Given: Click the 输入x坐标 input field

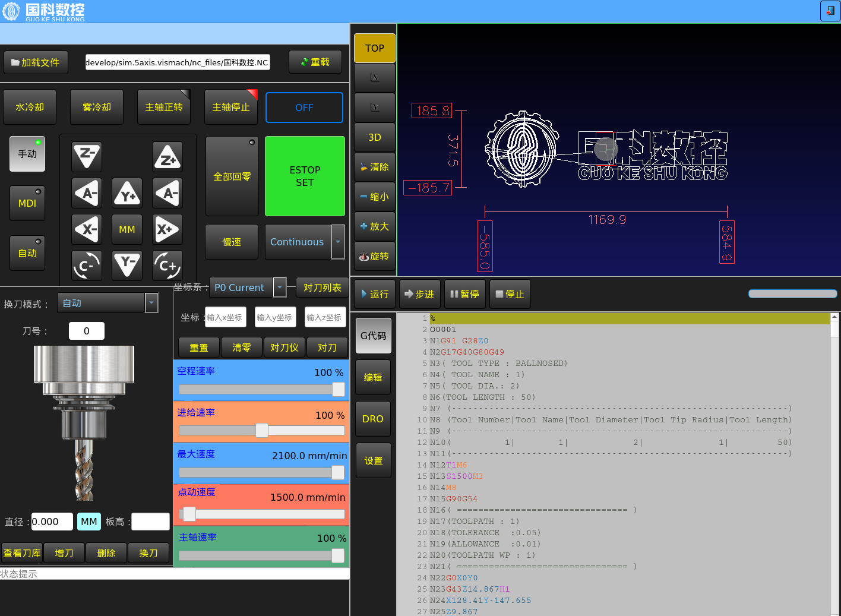Looking at the screenshot, I should pos(225,317).
